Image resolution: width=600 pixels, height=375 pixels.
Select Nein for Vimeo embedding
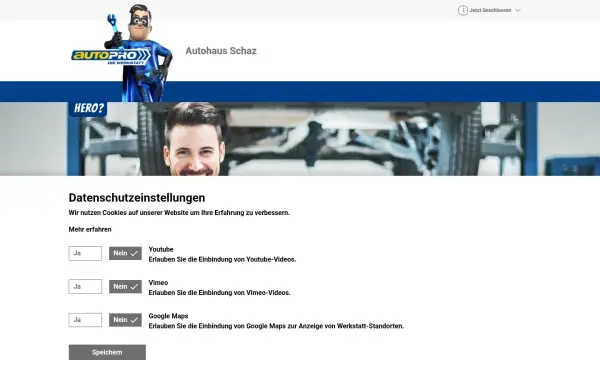click(125, 287)
